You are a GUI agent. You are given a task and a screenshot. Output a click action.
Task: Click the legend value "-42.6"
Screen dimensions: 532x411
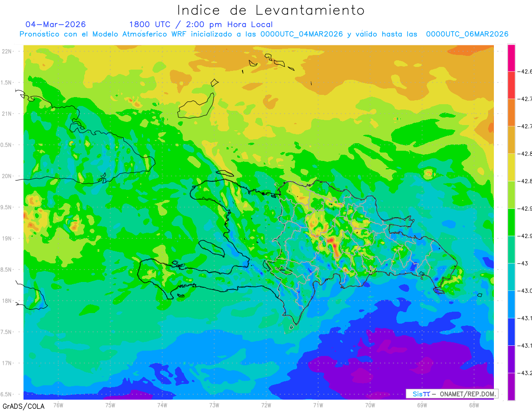pyautogui.click(x=525, y=71)
